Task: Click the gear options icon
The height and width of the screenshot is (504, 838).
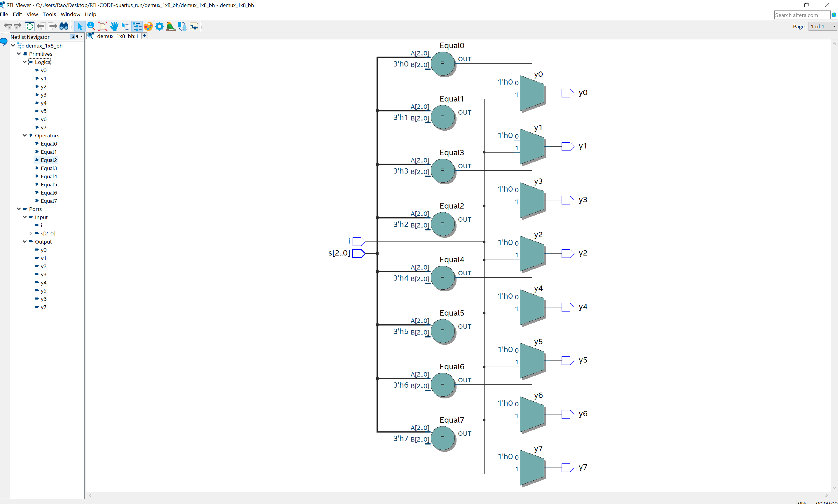Action: pyautogui.click(x=159, y=26)
